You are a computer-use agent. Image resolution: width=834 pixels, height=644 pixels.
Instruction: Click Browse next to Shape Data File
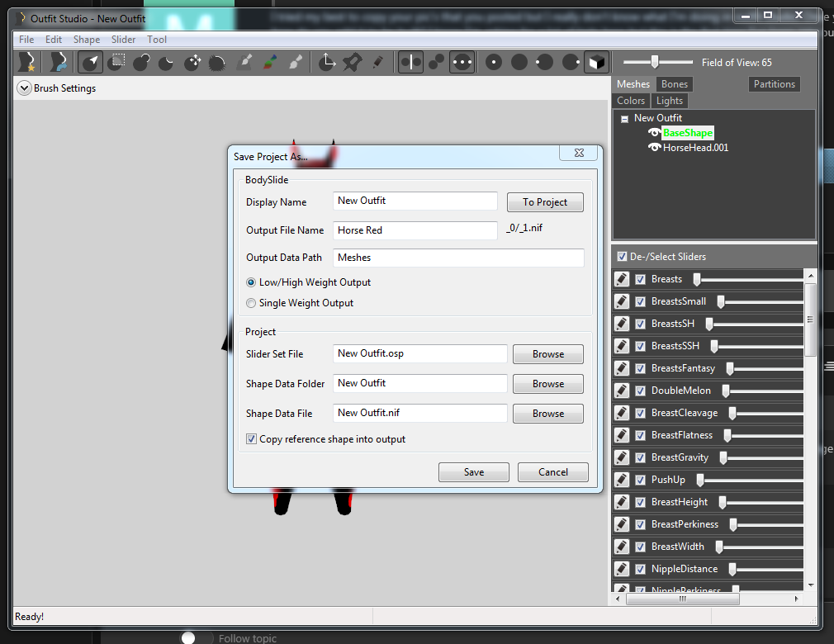click(547, 414)
